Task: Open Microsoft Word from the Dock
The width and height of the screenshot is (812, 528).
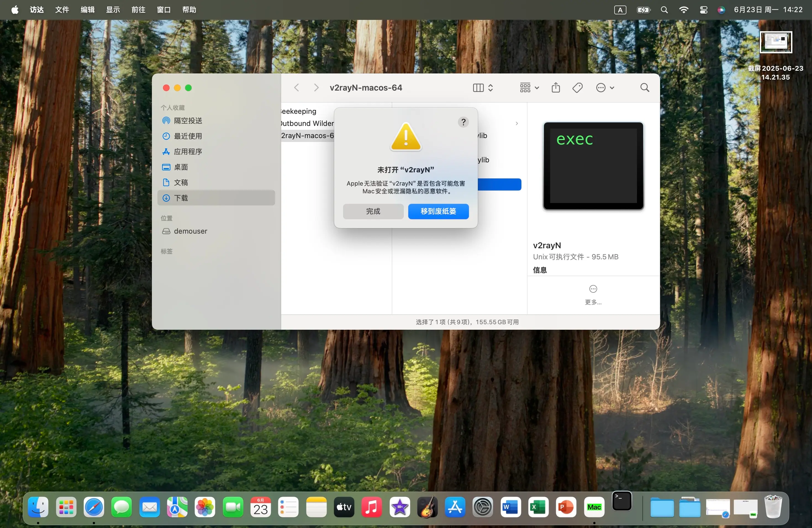Action: [511, 507]
